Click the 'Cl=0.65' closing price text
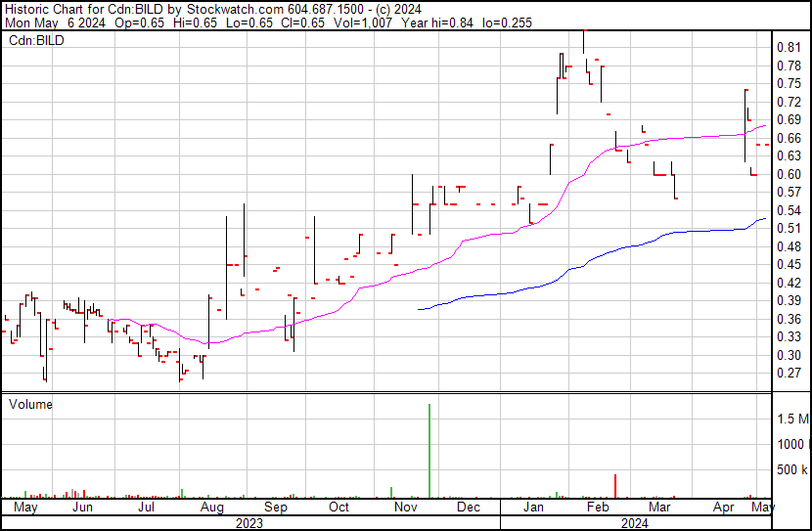This screenshot has width=812, height=531. coord(303,22)
